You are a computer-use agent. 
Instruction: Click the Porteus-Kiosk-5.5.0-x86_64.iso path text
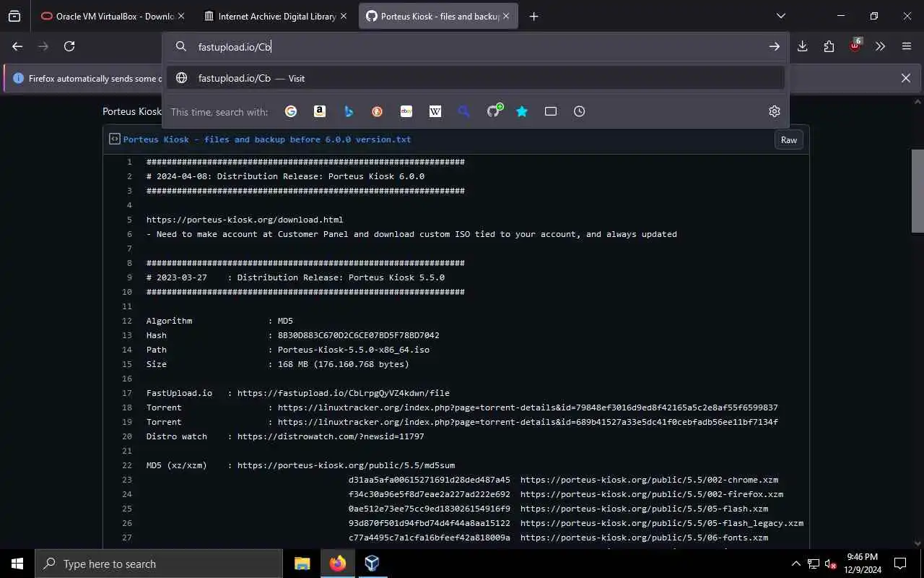point(354,350)
